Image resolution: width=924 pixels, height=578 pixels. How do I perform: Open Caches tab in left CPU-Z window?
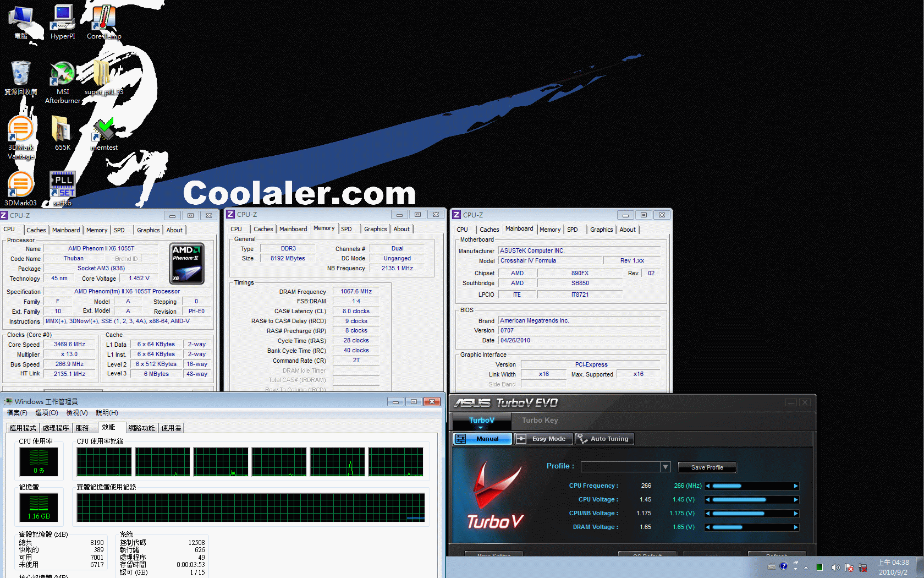(x=36, y=230)
